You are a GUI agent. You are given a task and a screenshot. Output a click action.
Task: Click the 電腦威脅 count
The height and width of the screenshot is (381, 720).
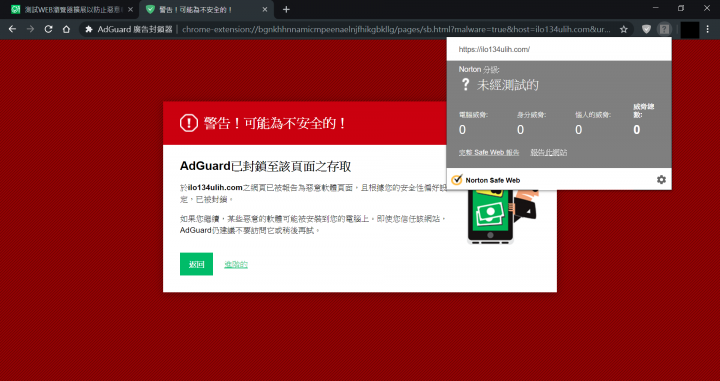click(x=462, y=130)
